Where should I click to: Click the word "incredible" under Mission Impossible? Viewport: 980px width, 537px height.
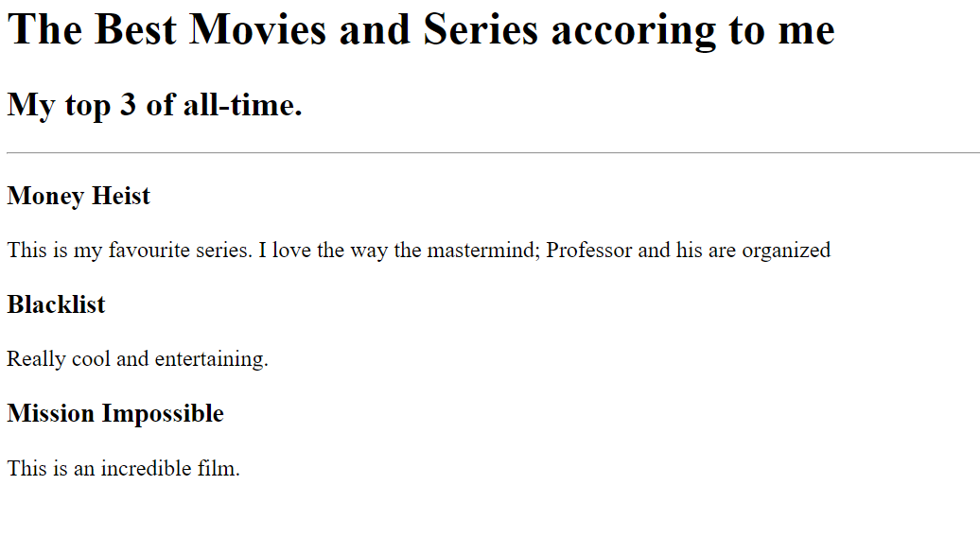[147, 468]
